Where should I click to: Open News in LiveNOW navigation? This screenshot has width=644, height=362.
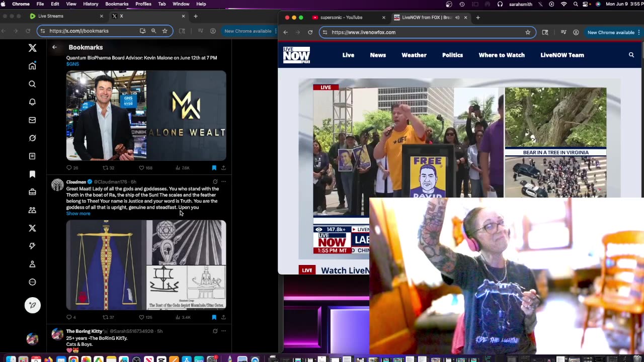(378, 55)
